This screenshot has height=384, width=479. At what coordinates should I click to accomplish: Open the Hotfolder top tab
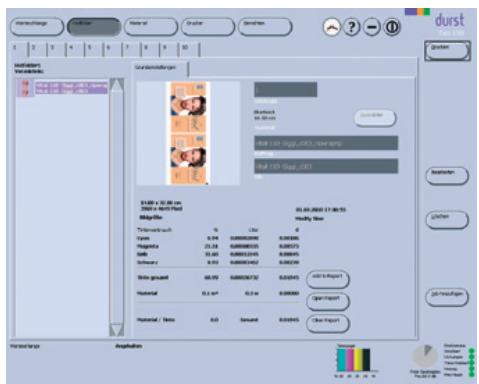pyautogui.click(x=94, y=27)
